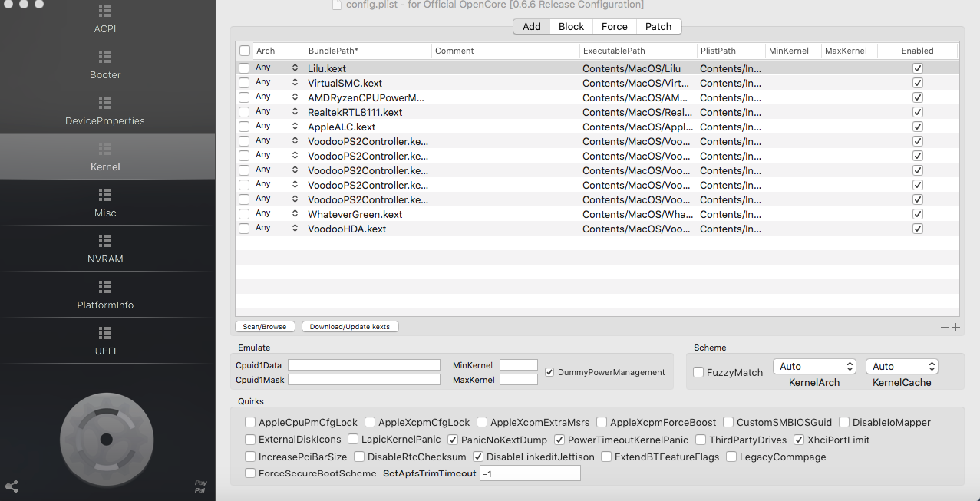Open the NVRAM section icon
This screenshot has width=980, height=501.
(105, 242)
